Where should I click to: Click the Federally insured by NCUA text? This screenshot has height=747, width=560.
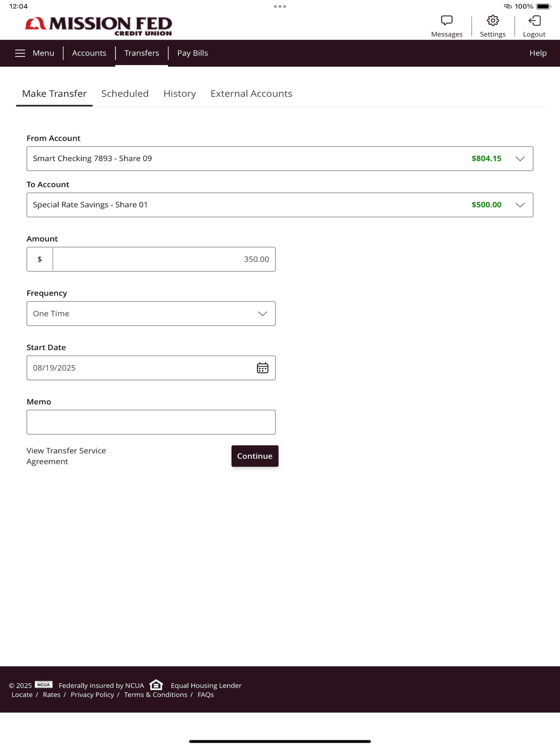[101, 685]
